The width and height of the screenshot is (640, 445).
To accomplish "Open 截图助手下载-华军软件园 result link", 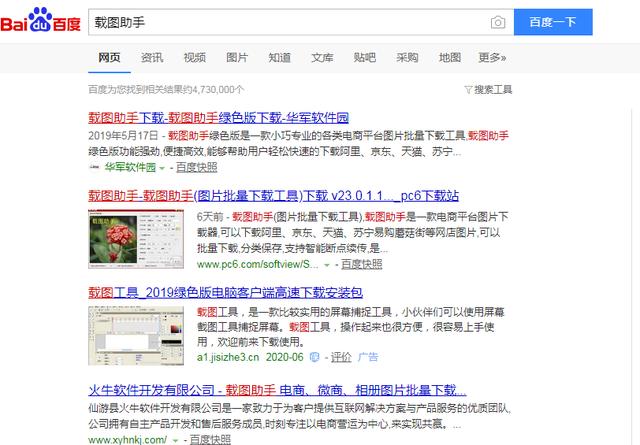I will coord(218,118).
